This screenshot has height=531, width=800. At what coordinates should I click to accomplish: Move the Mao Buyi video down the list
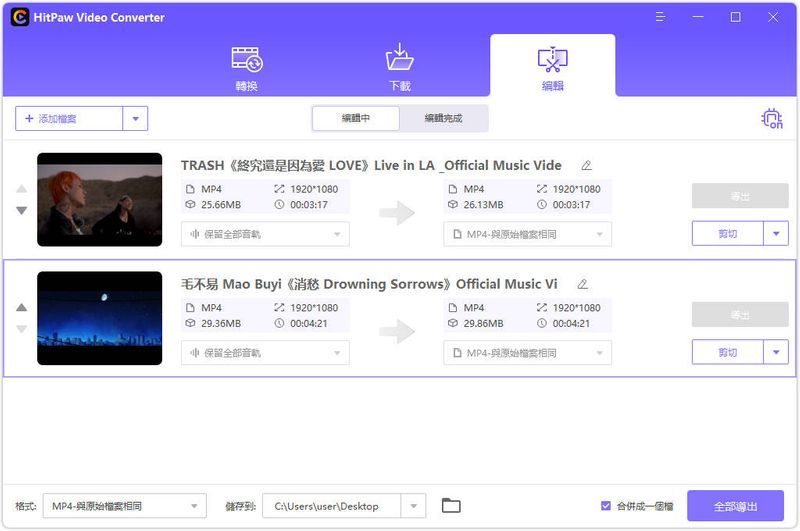pos(21,328)
